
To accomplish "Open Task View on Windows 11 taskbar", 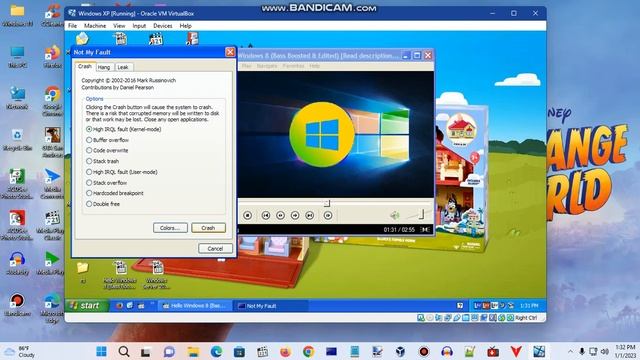I will (146, 351).
